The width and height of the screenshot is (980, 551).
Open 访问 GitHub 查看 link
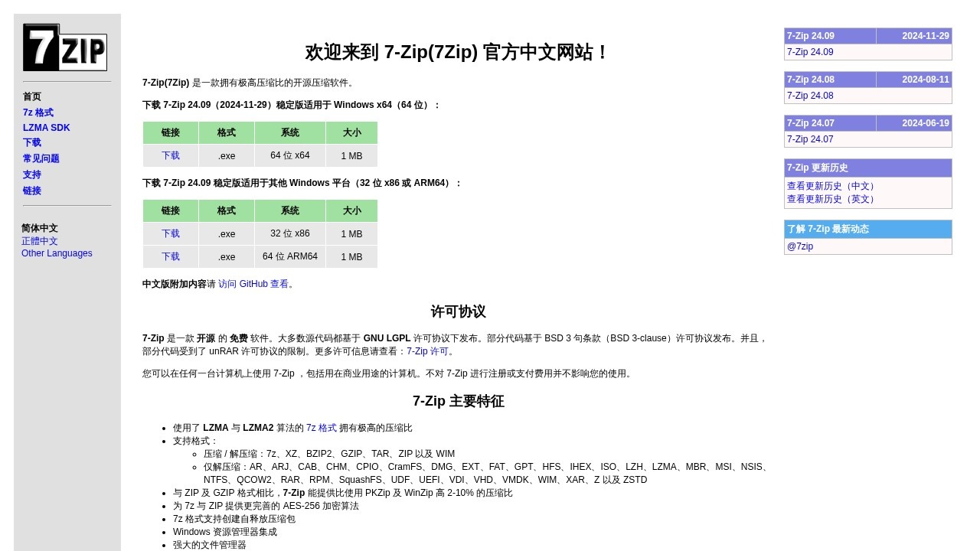pyautogui.click(x=253, y=284)
